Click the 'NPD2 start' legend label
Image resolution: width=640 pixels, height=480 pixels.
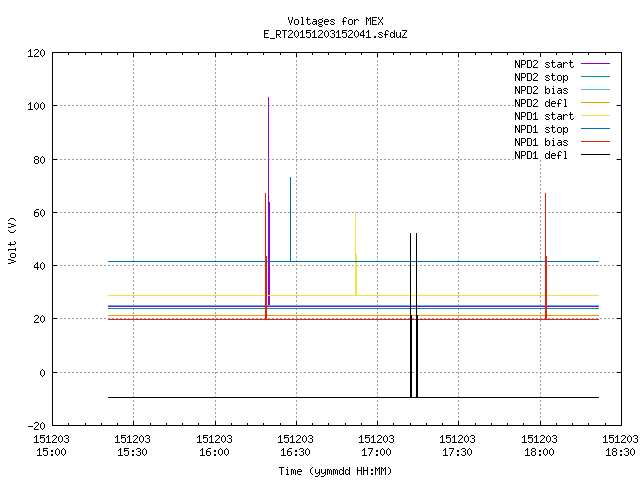pos(544,64)
